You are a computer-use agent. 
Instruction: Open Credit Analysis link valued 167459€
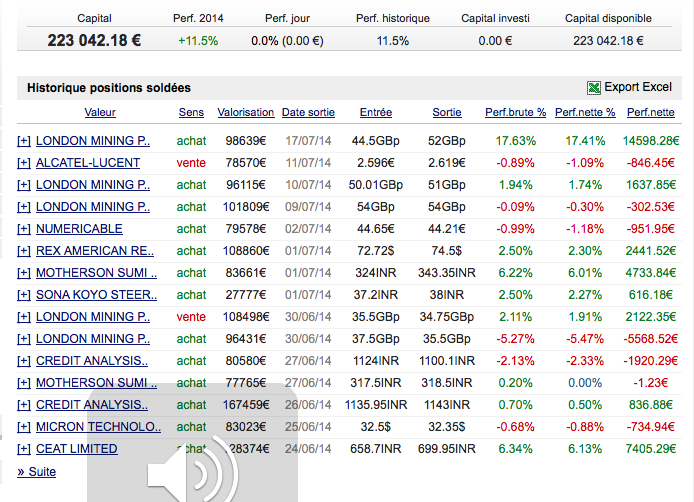pyautogui.click(x=92, y=405)
